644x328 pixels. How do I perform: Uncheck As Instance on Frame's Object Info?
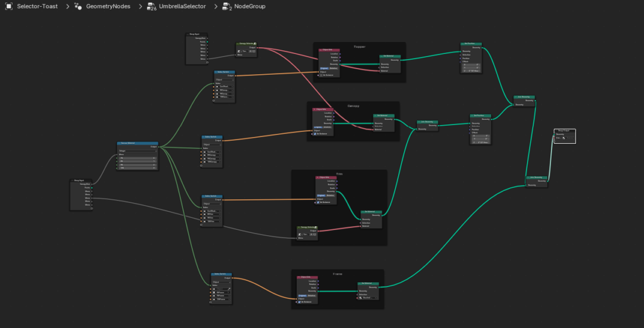tap(299, 302)
